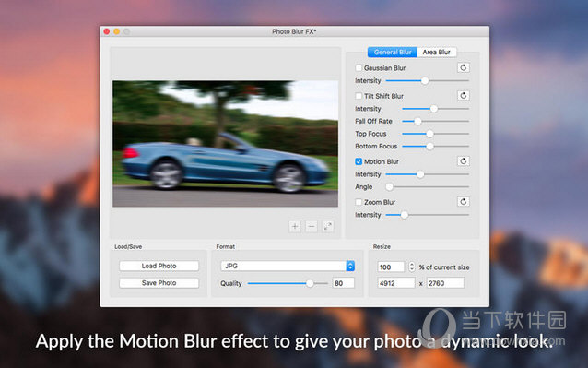Fit the preview image to view
The image size is (588, 368).
[328, 226]
